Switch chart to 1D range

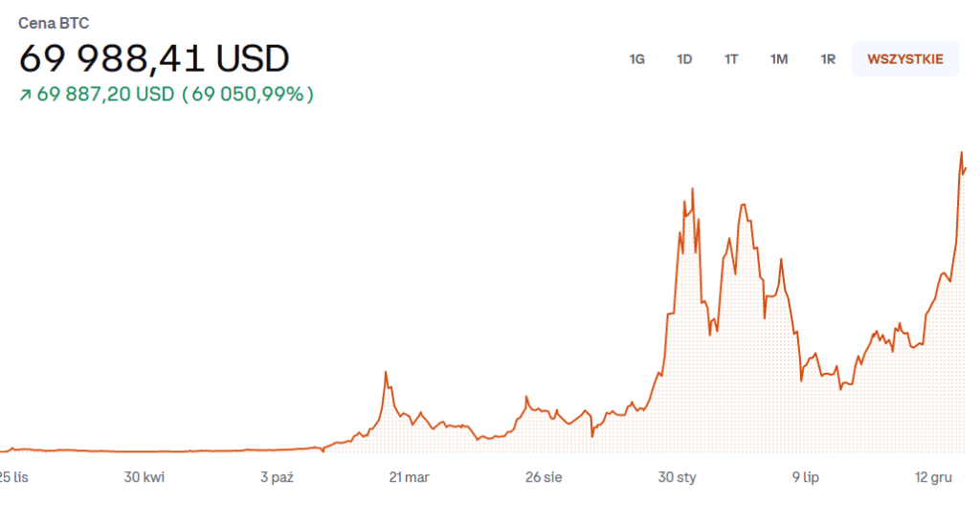pos(684,59)
